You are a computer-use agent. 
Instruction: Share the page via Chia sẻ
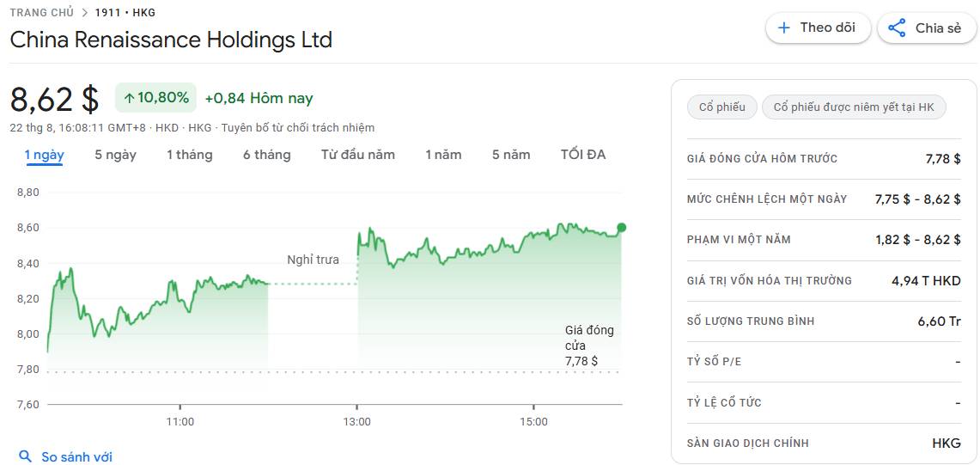[x=928, y=28]
